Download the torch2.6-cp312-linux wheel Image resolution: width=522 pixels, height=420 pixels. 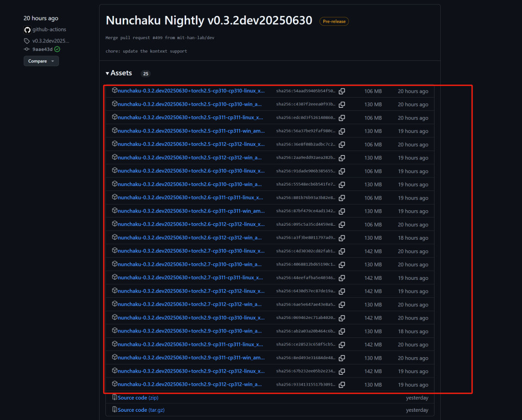click(191, 224)
